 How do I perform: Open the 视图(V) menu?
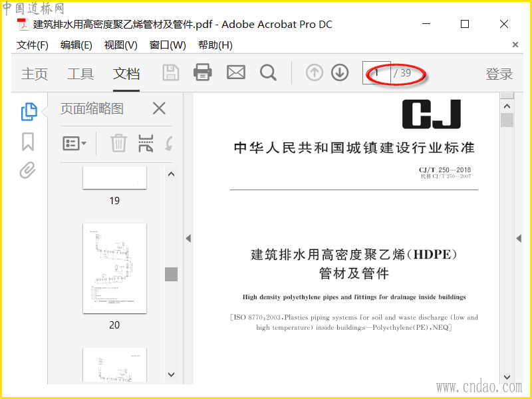120,45
